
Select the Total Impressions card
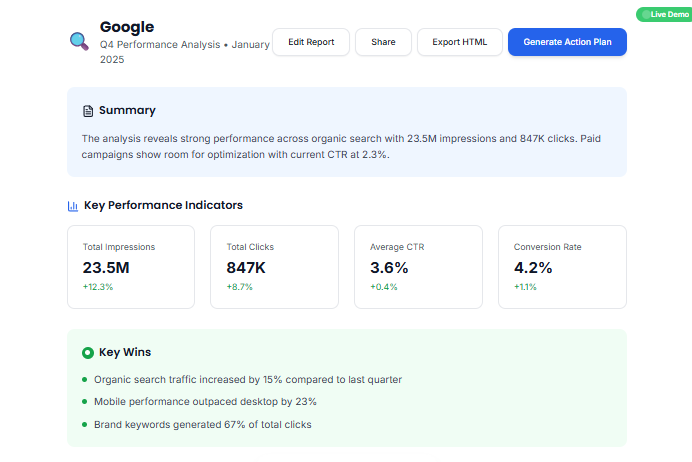click(x=131, y=267)
